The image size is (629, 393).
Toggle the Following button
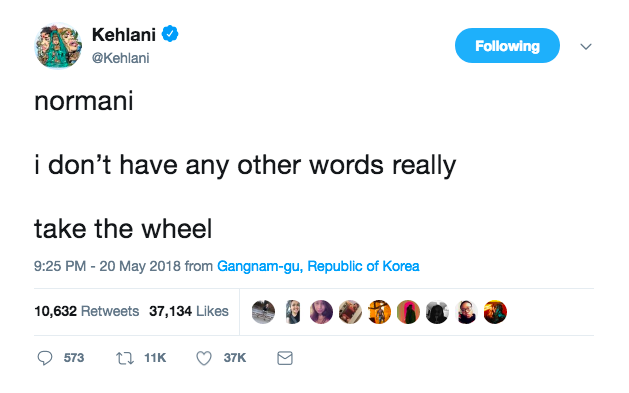point(507,45)
